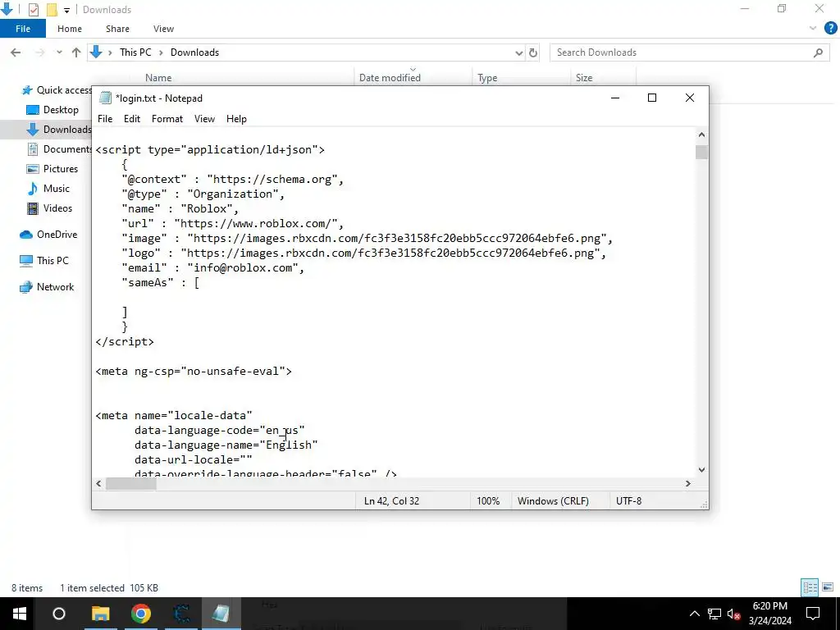
Task: Click This PC in the breadcrumb path
Action: pyautogui.click(x=135, y=52)
